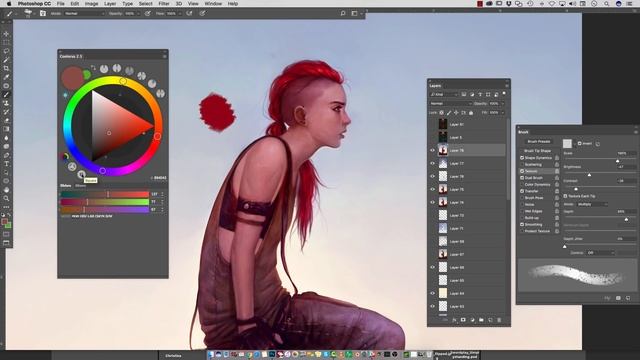Screen dimensions: 640x360
Task: Open Layers filter Kind dropdown
Action: tap(444, 94)
